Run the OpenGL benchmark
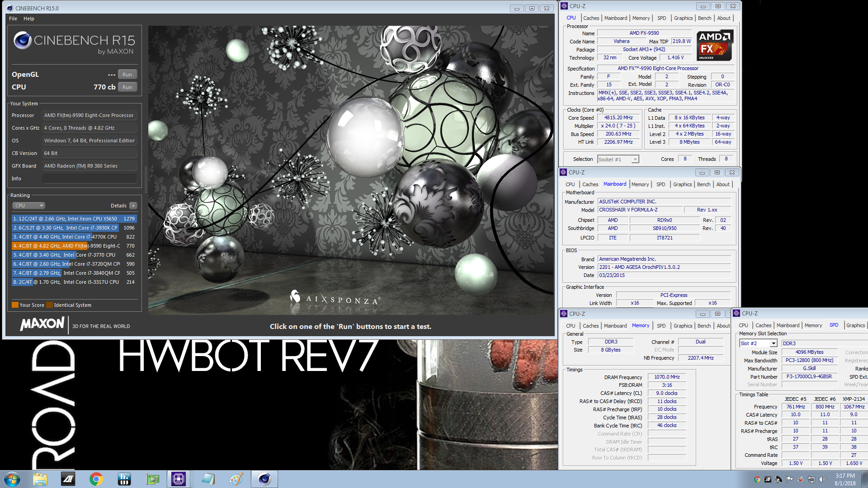This screenshot has width=868, height=488. pos(127,75)
